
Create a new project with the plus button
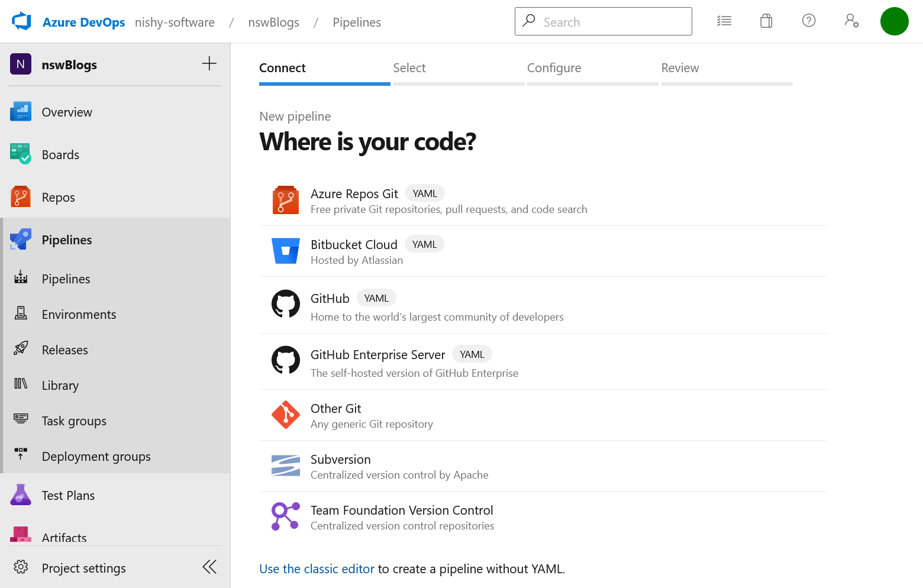(209, 63)
